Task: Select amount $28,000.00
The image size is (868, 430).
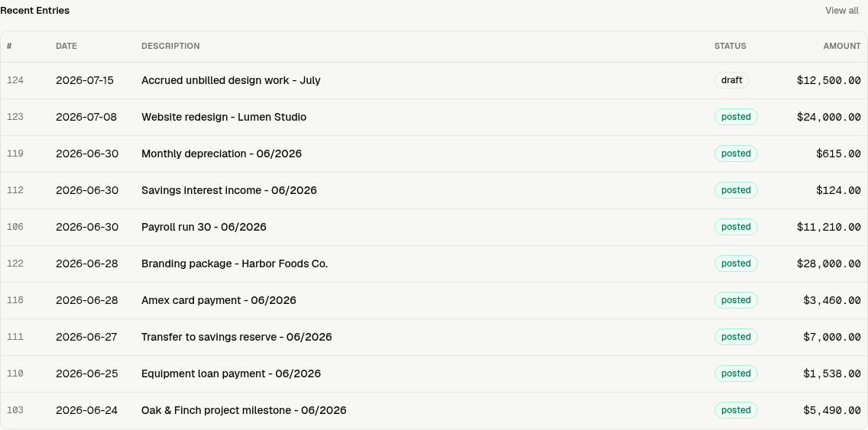Action: (x=829, y=263)
